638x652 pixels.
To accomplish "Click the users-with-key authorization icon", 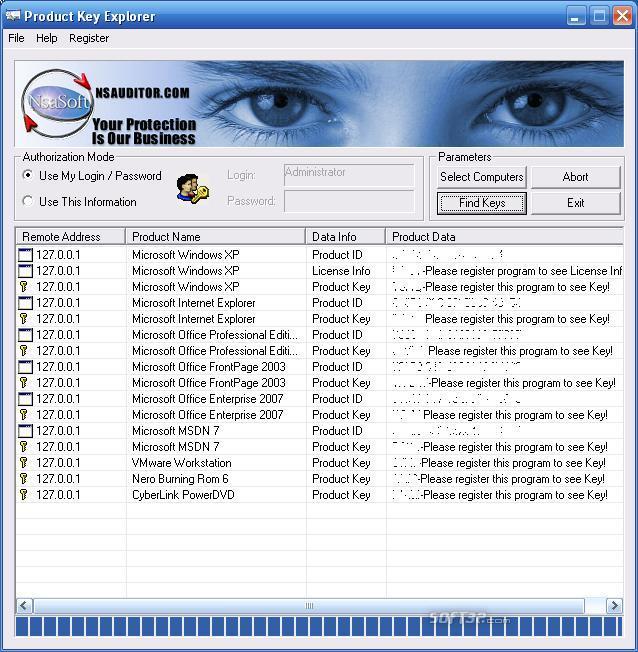I will click(192, 189).
